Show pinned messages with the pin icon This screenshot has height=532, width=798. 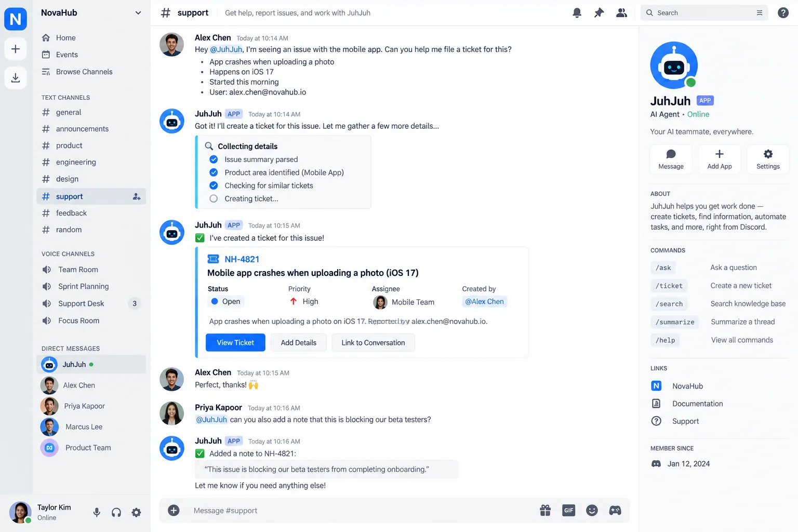[x=599, y=13]
